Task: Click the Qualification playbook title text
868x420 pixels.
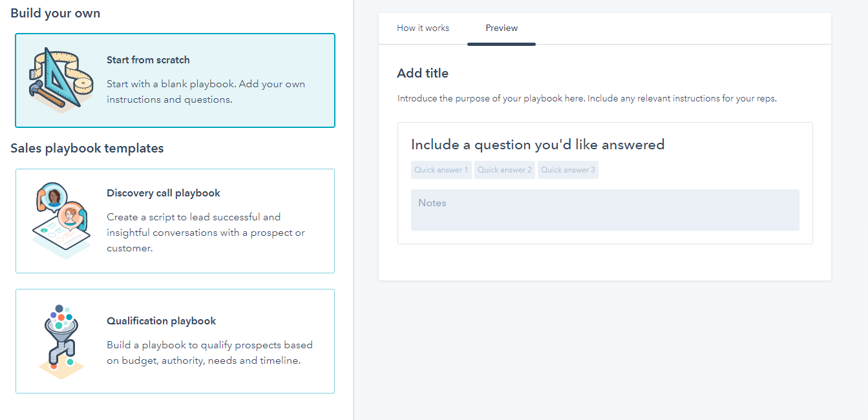Action: 162,321
